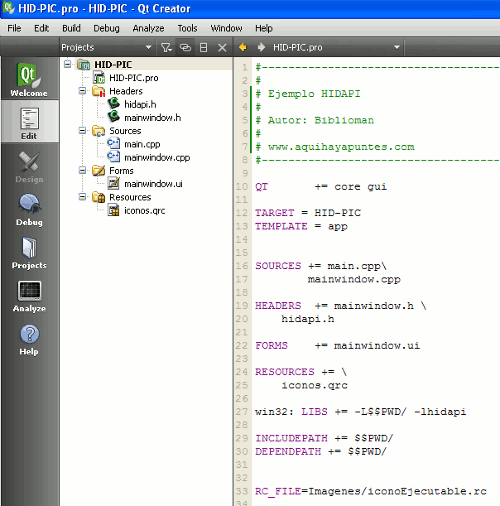The width and height of the screenshot is (500, 506).
Task: Open the Help menu
Action: click(x=264, y=28)
